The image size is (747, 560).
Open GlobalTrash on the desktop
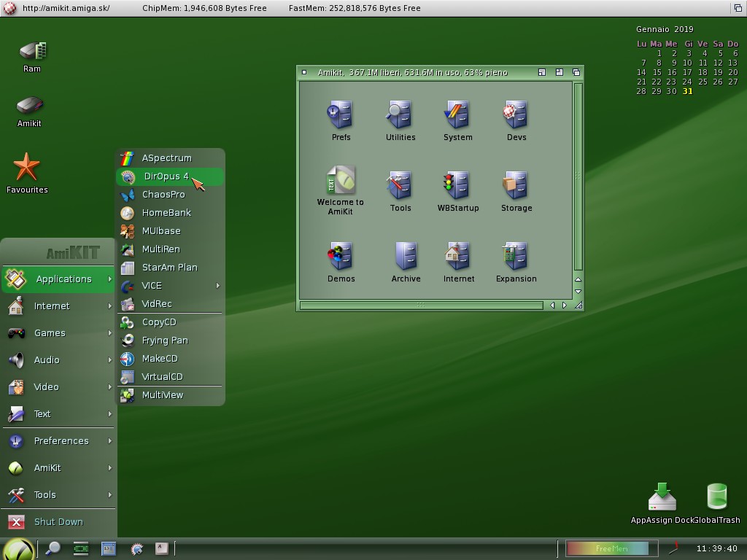click(717, 497)
